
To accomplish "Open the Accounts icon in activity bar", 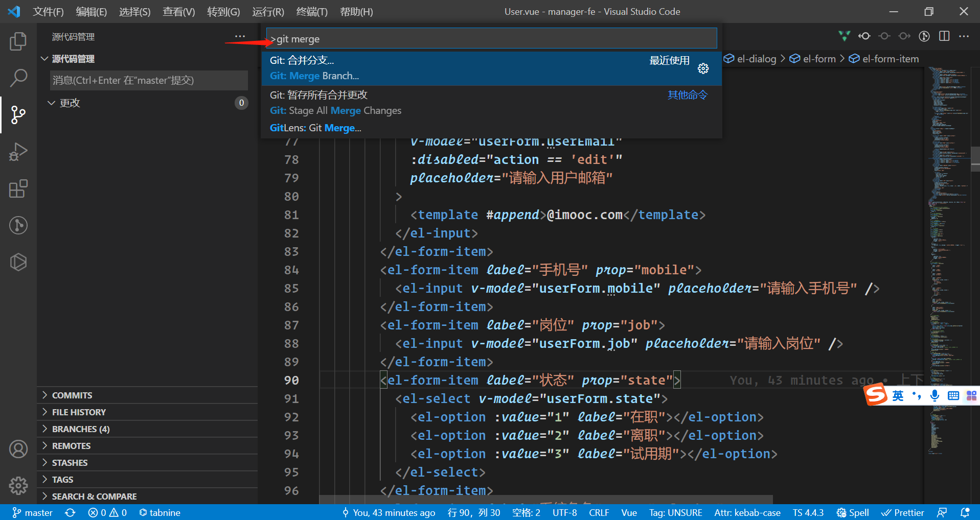I will tap(18, 449).
